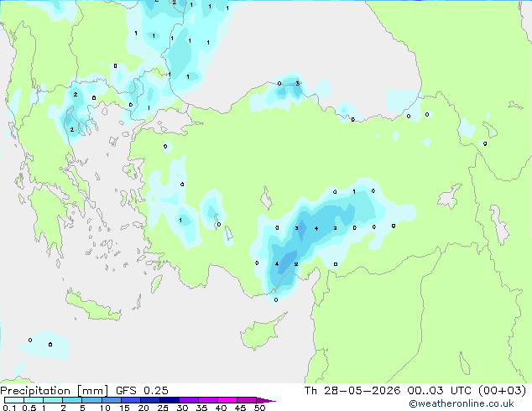Viewport: 532px width, 411px height.
Task: Open the weatheronline.co.uk copyright link
Action: [x=462, y=403]
